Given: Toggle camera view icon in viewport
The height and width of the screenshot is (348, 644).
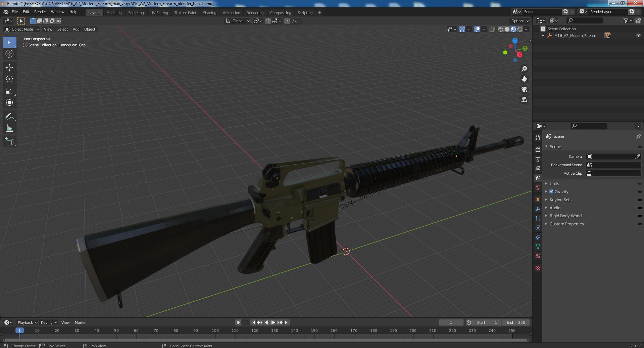Looking at the screenshot, I should click(524, 89).
